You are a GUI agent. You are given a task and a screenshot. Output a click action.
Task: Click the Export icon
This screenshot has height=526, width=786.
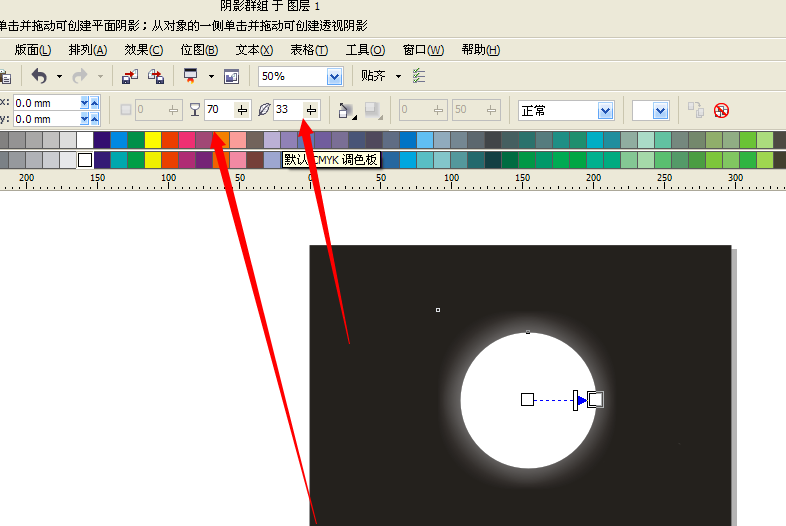click(x=156, y=76)
